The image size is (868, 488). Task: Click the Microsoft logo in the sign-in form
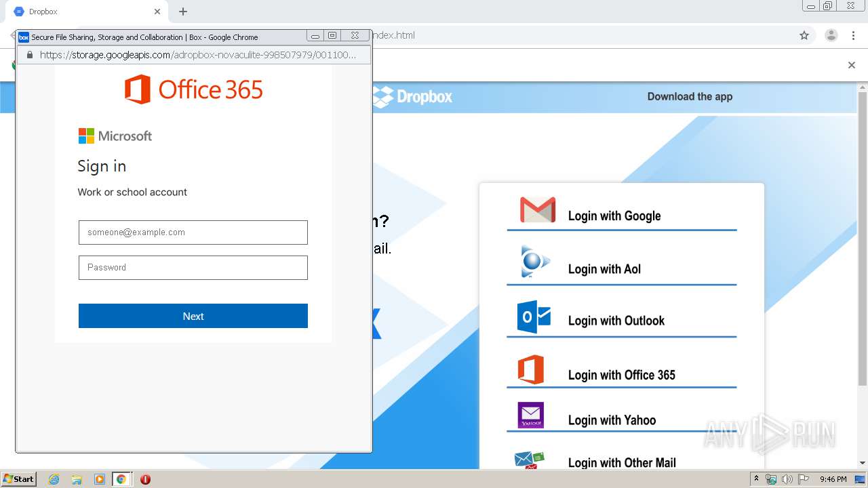115,136
